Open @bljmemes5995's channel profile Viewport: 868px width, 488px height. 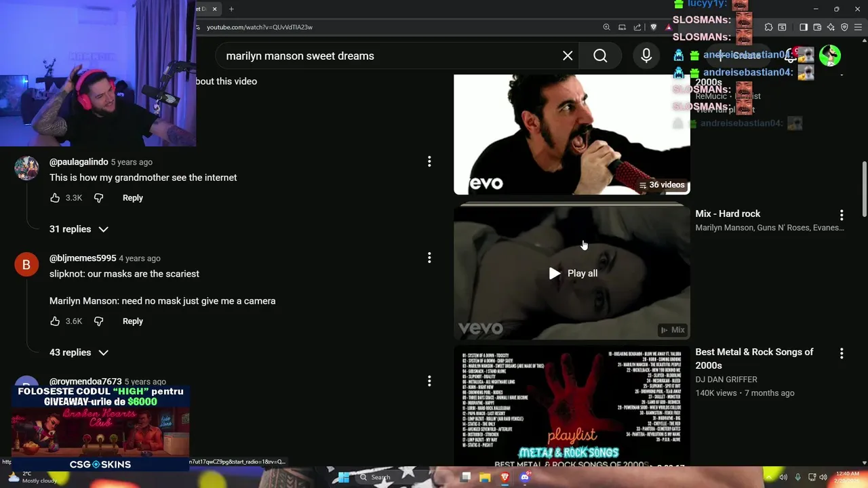click(x=83, y=258)
